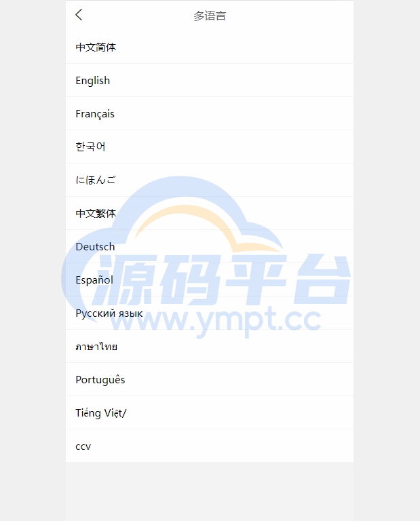Select Français language option
The height and width of the screenshot is (521, 420).
click(x=210, y=114)
